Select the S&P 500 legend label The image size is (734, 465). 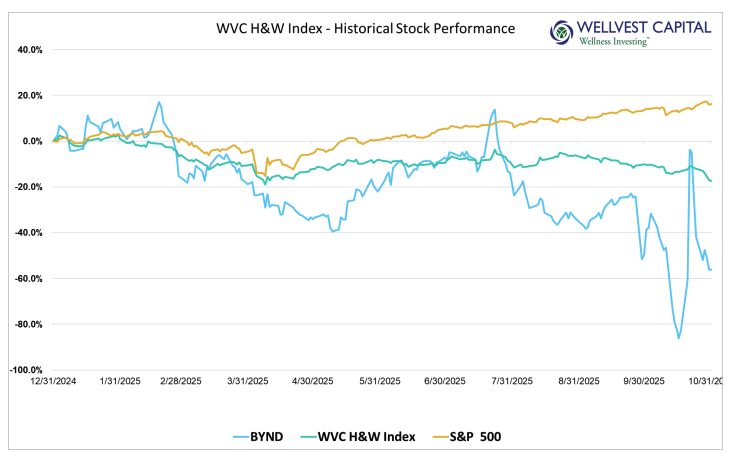coord(471,437)
